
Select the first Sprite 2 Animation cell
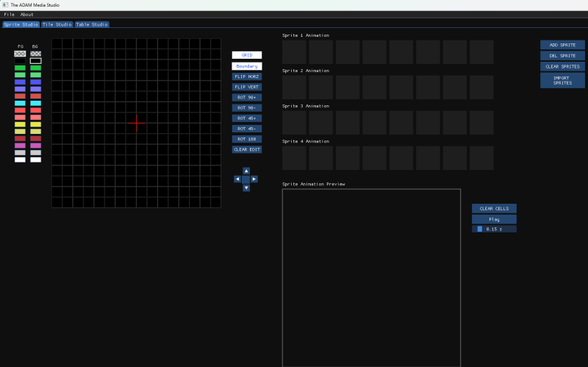[x=294, y=87]
